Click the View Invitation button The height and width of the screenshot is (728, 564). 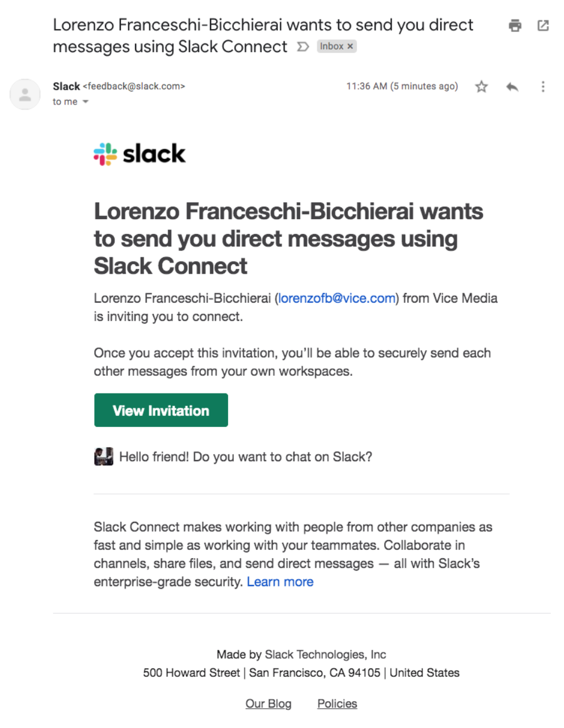point(161,410)
